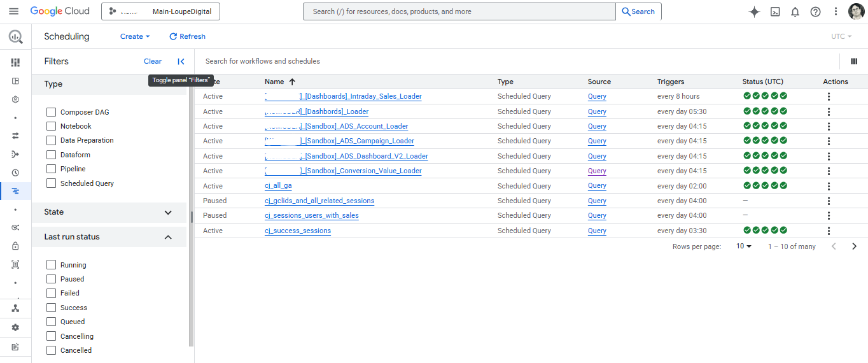Toggle the Filters panel collapse arrow
Viewport: 868px width, 363px height.
click(x=181, y=61)
